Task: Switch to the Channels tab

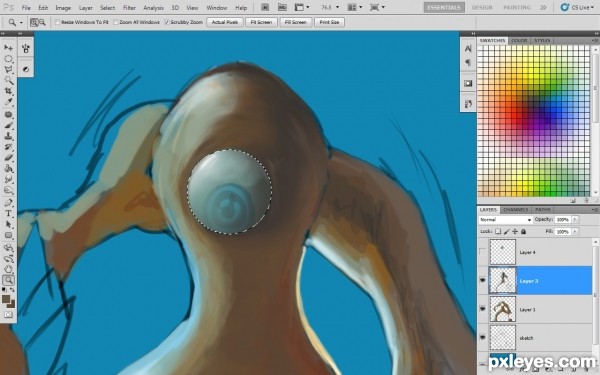Action: [x=515, y=210]
